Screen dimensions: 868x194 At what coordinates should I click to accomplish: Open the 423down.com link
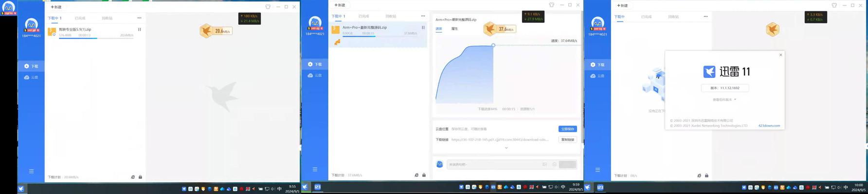coord(769,126)
